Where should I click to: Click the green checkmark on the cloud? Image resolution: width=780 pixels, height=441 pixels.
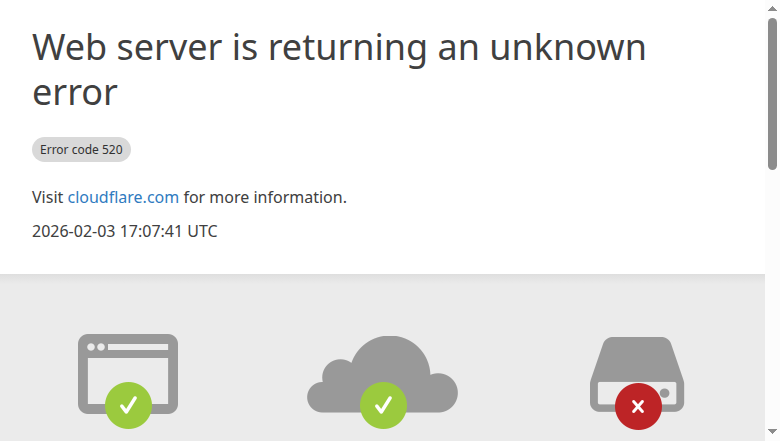point(384,405)
